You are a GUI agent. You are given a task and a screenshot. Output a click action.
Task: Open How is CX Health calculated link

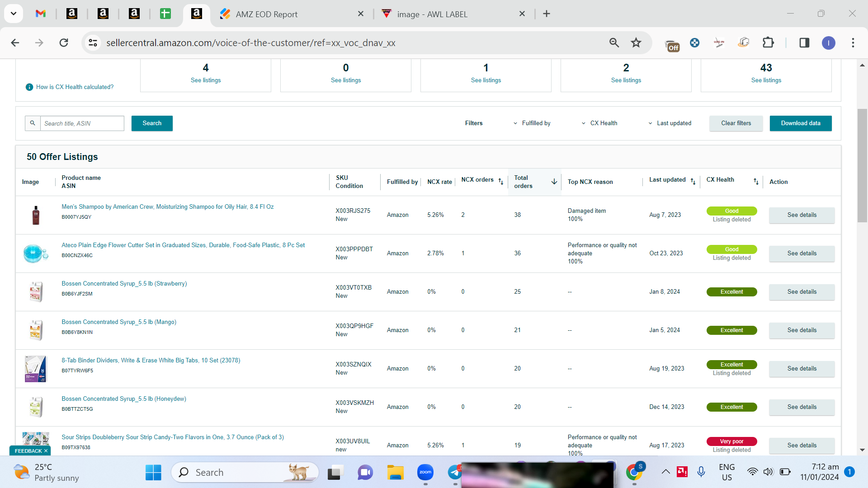click(75, 87)
